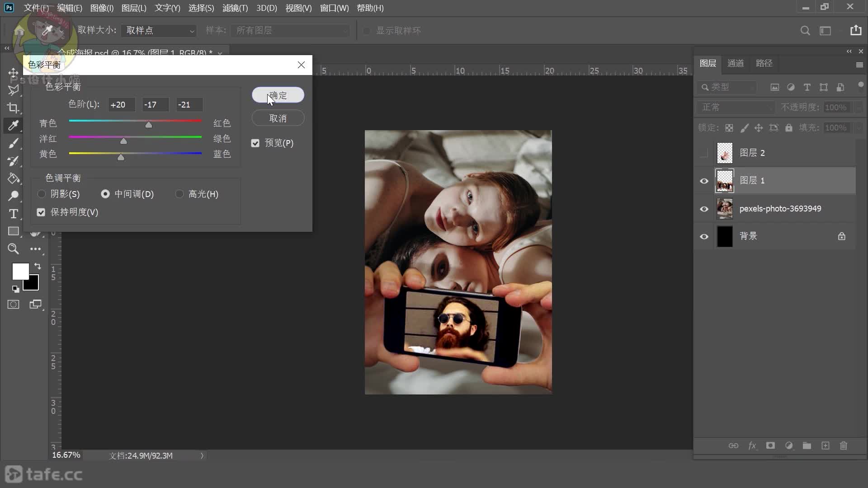Select the Zoom tool
Screen dimensions: 868x488
(13, 249)
